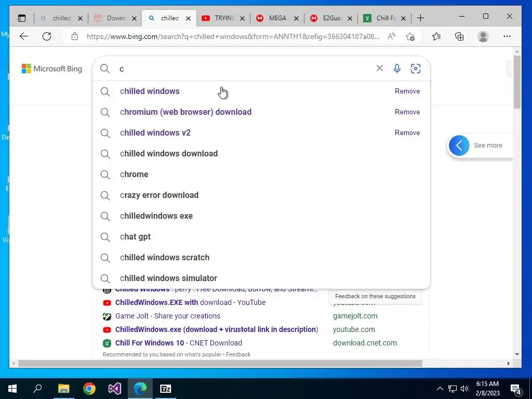This screenshot has width=532, height=399.
Task: Click the search magnifier in search box
Action: 105,69
